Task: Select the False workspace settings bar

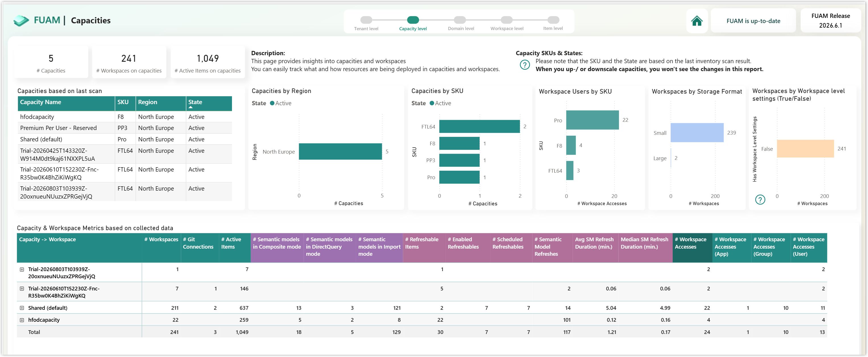Action: pyautogui.click(x=805, y=149)
